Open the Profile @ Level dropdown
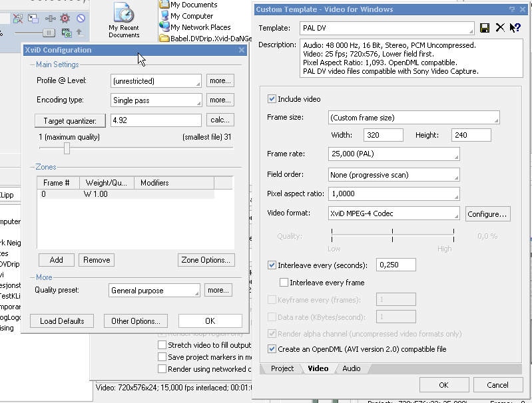The image size is (532, 403). 156,81
